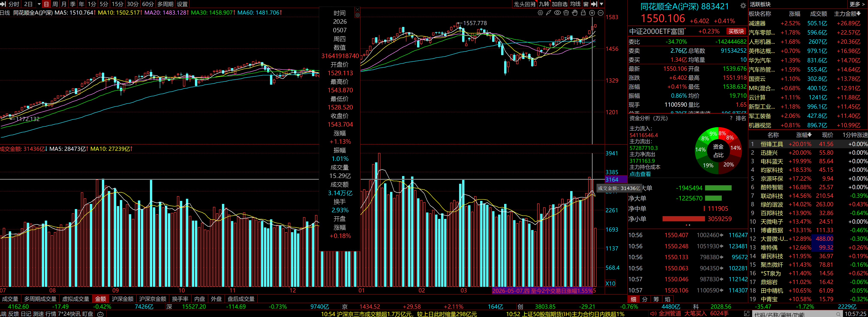Toggle the chart lock icon

[x=583, y=13]
